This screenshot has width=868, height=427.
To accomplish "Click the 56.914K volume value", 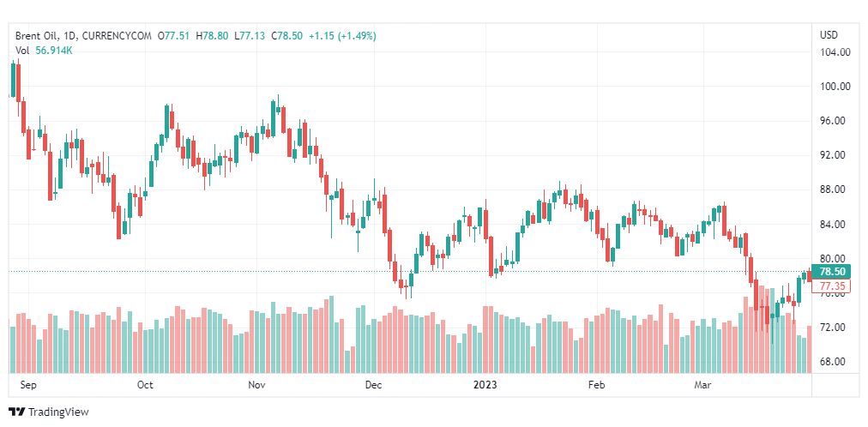I will click(53, 51).
